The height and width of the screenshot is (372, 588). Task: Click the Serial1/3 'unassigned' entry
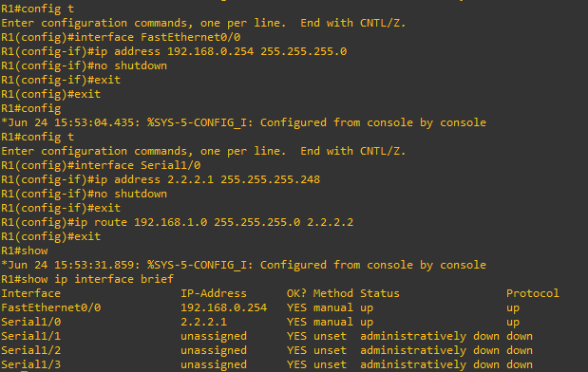[x=214, y=364]
